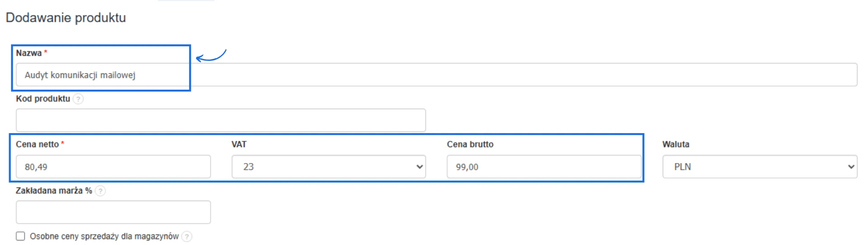Click the Zakładana marża % label
Screen dimensions: 868x245
(x=54, y=191)
